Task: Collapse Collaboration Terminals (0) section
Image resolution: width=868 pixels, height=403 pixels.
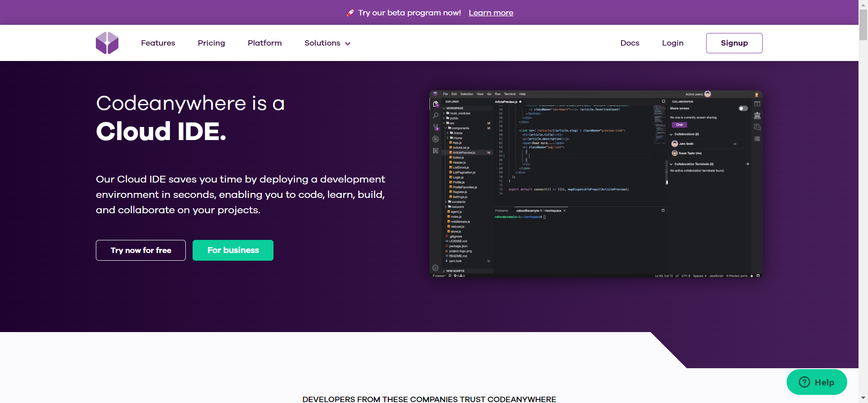Action: 692,164
